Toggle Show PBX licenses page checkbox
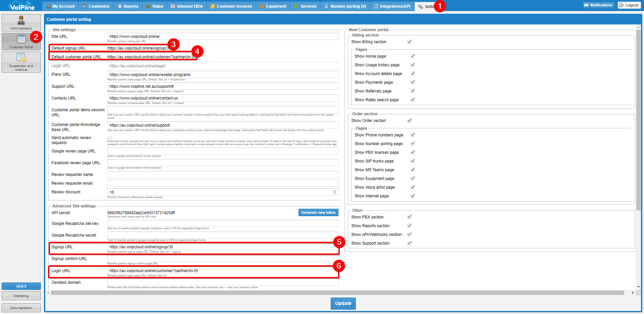This screenshot has width=644, height=314. coord(413,152)
